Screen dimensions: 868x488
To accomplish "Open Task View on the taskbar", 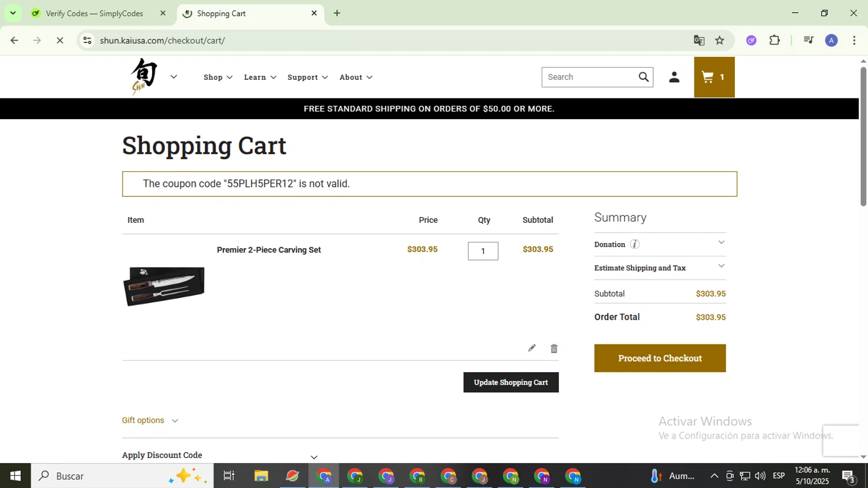I will pyautogui.click(x=229, y=476).
